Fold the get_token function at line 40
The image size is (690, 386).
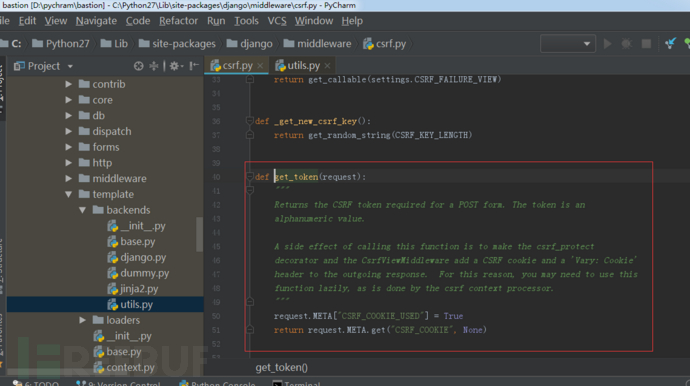click(250, 176)
